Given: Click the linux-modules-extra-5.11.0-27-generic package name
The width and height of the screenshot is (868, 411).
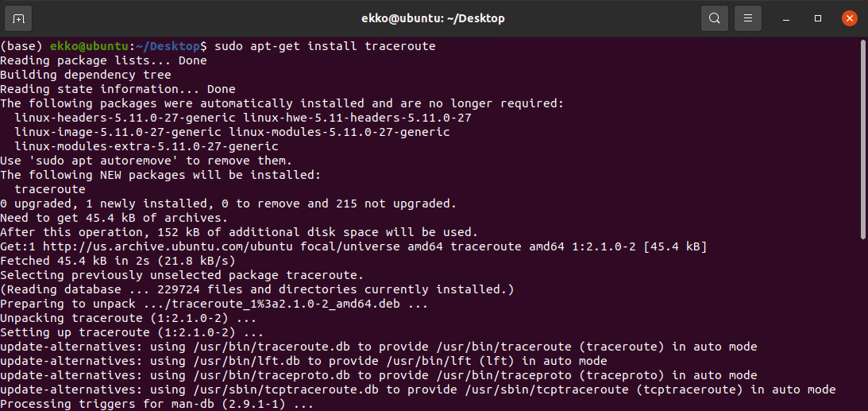Looking at the screenshot, I should (x=146, y=146).
